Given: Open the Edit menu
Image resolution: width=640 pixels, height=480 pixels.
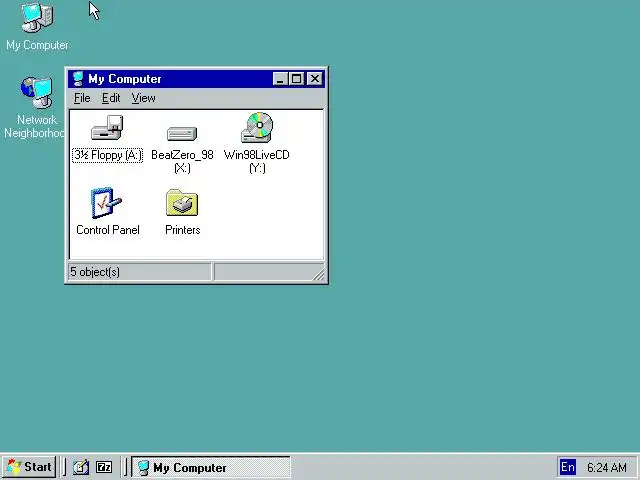Looking at the screenshot, I should [x=111, y=98].
